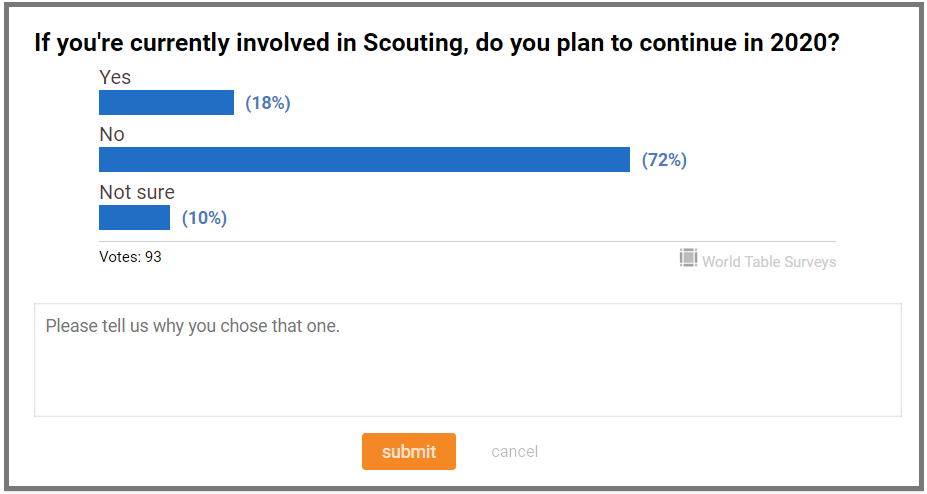Click the World Table Surveys logo icon

[688, 258]
